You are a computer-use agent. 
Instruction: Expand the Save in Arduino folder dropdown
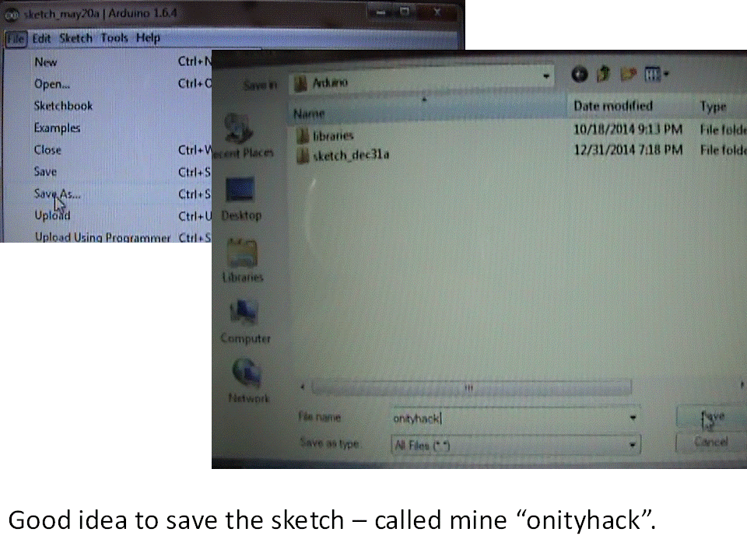click(546, 77)
